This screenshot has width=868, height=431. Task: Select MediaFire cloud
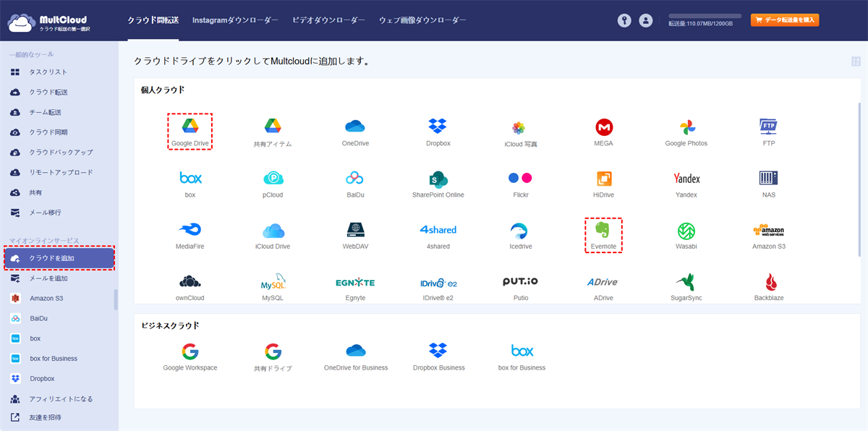coord(190,236)
